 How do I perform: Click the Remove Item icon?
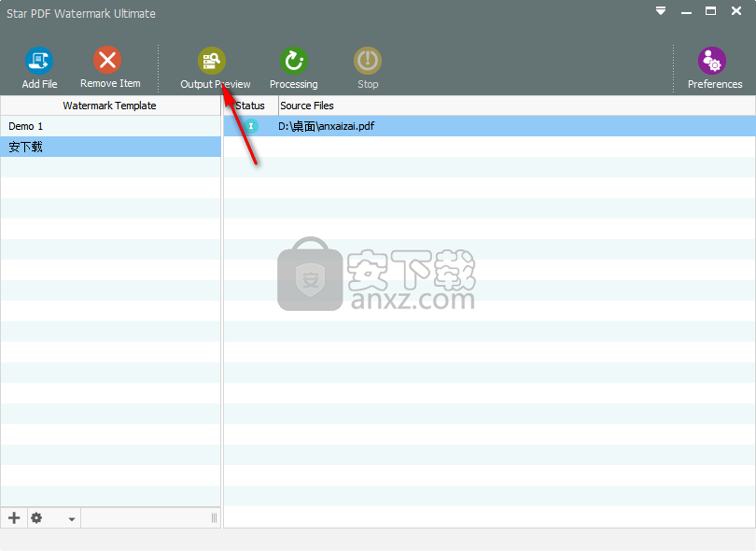coord(107,61)
